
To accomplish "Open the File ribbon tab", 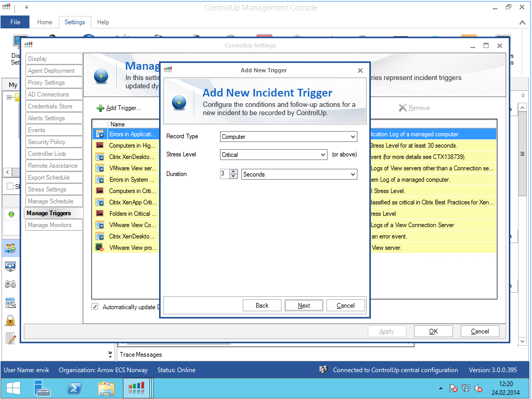I will [x=15, y=22].
